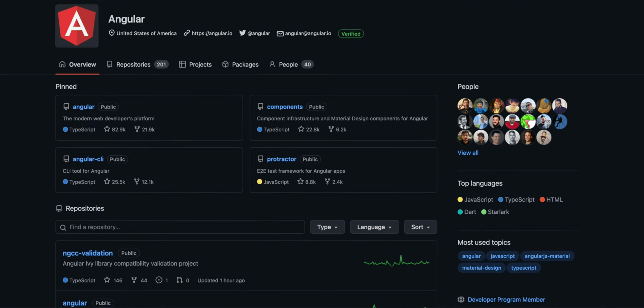Click the Angular logo avatar
Viewport: 644px width, 308px height.
77,26
